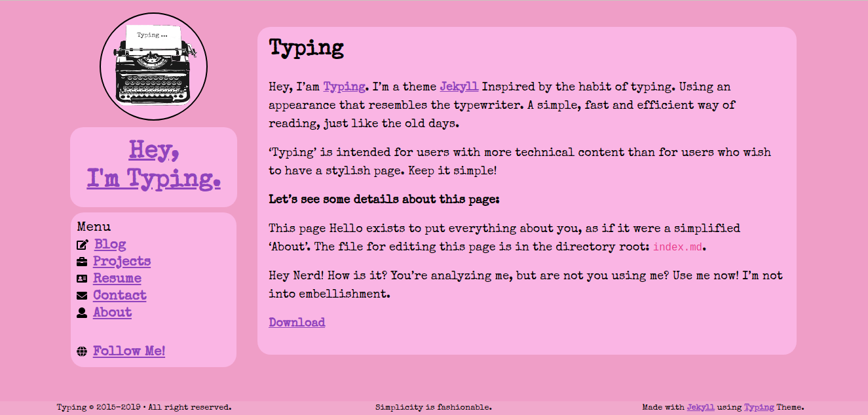Click the index.md code text
The image size is (868, 415).
[x=677, y=247]
